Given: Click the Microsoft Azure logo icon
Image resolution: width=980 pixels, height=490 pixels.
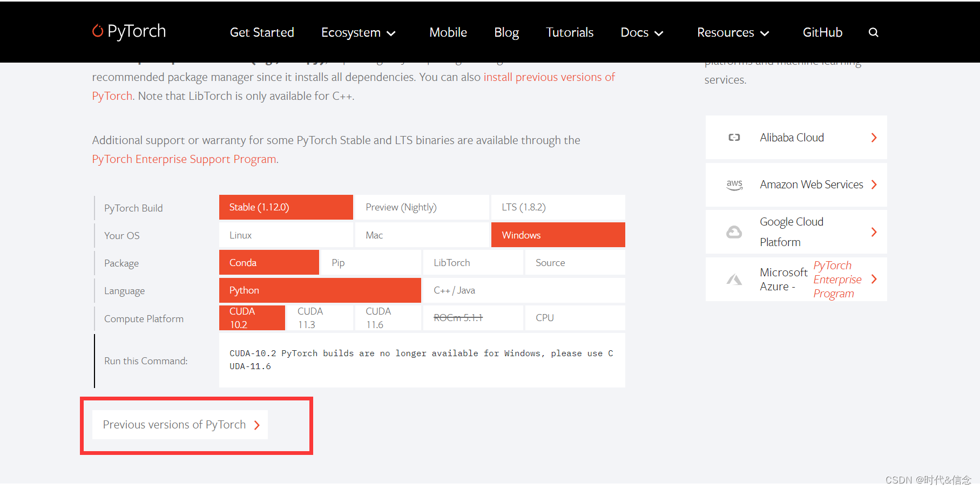Looking at the screenshot, I should click(x=734, y=280).
